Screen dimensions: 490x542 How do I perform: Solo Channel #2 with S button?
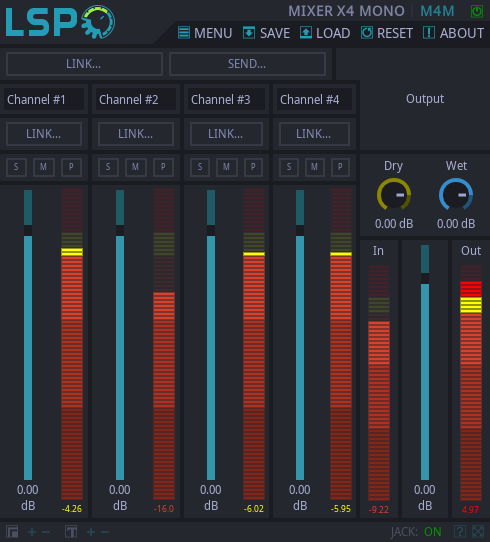[108, 167]
